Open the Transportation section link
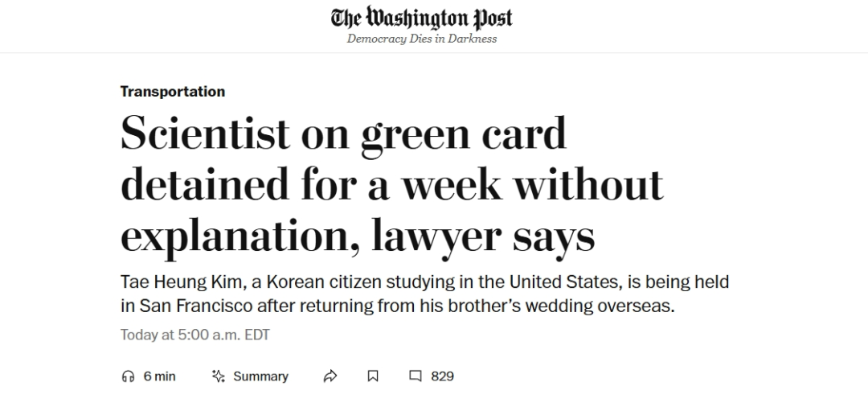The width and height of the screenshot is (868, 407). 173,92
